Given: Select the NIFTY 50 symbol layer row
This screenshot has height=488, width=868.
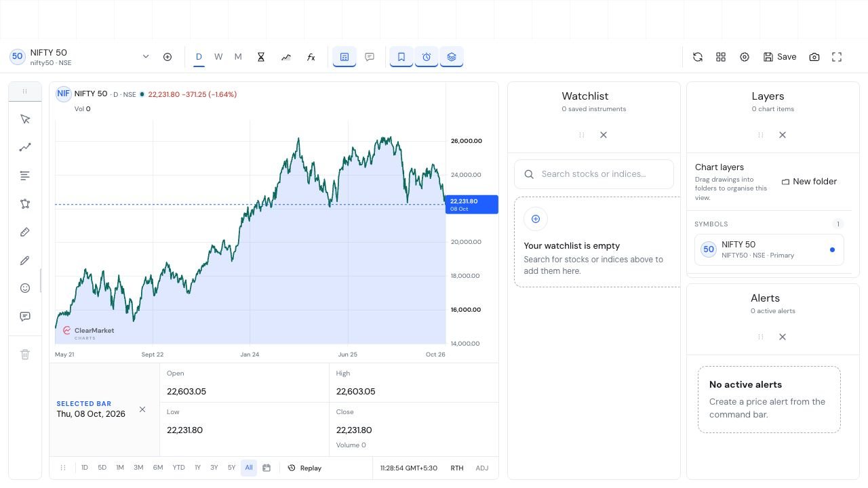Looking at the screenshot, I should [769, 249].
